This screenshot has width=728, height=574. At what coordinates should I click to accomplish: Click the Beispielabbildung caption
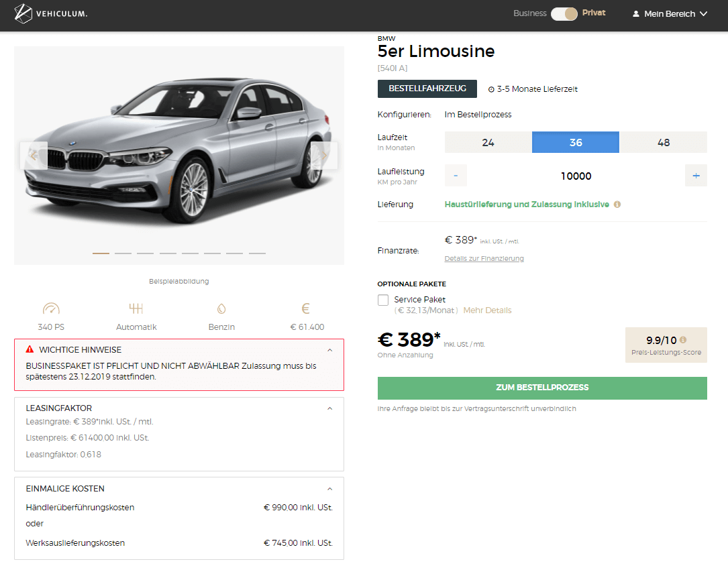[x=178, y=281]
